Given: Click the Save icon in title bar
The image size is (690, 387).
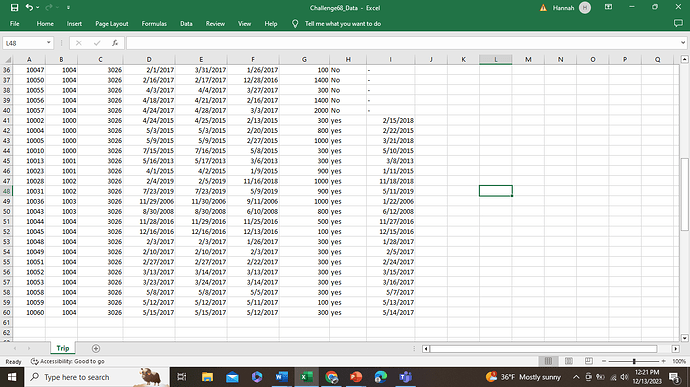Looking at the screenshot, I should (x=14, y=7).
